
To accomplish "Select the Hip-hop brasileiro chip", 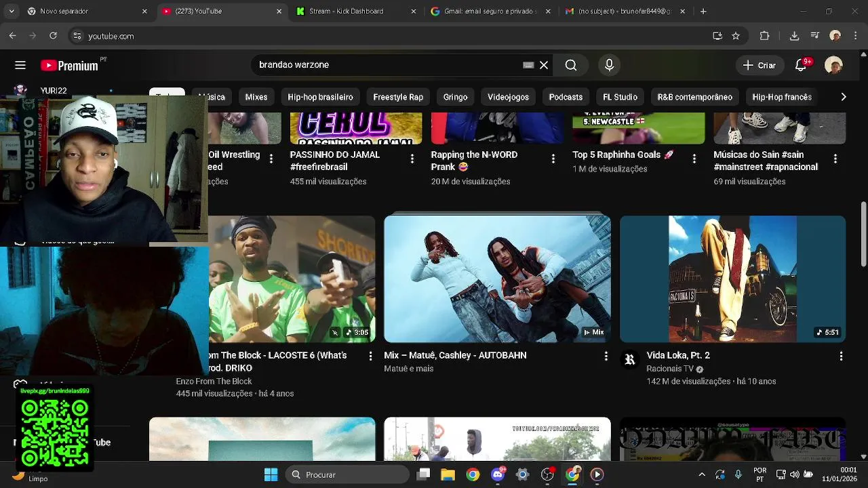I will click(320, 97).
